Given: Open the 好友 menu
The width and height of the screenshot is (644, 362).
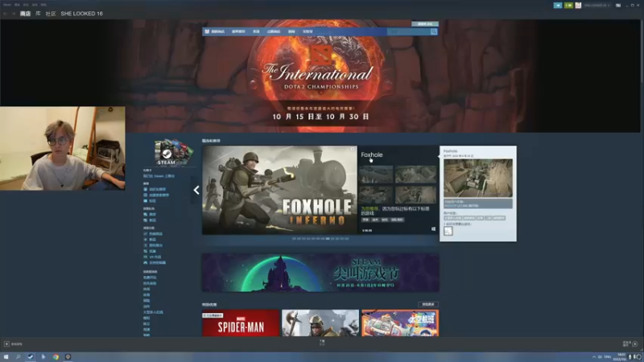Looking at the screenshot, I should pos(26,5).
